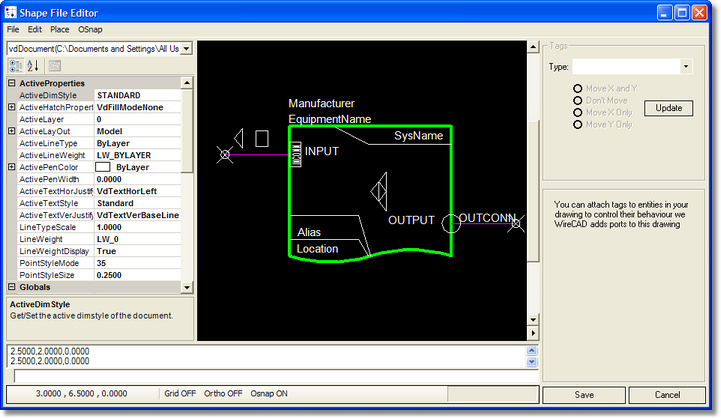Open the Type dropdown in Tags

[x=686, y=67]
